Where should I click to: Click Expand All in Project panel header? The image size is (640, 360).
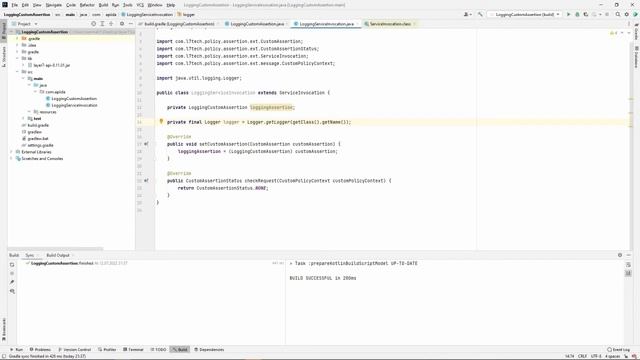102,24
